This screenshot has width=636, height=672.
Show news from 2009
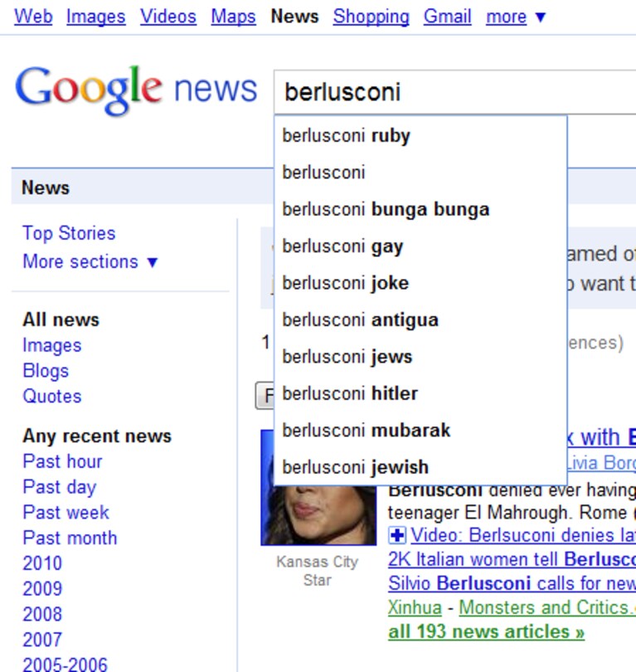(42, 588)
